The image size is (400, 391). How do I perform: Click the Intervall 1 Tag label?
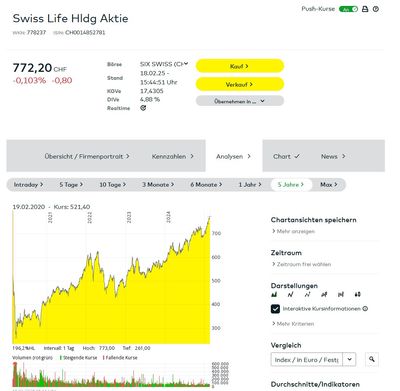[59, 348]
